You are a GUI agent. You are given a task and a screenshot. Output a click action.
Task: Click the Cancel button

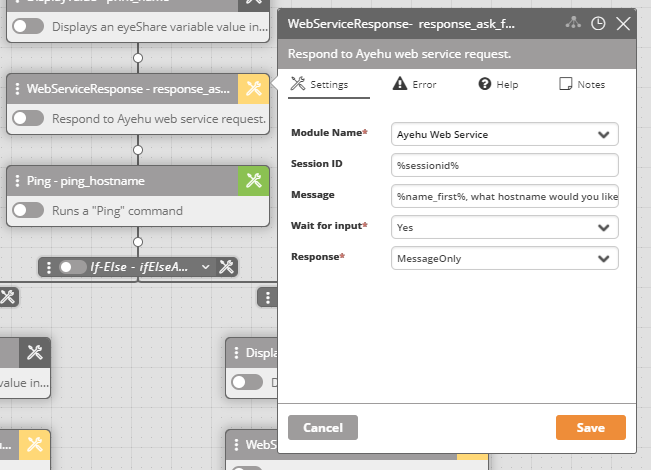[x=323, y=428]
